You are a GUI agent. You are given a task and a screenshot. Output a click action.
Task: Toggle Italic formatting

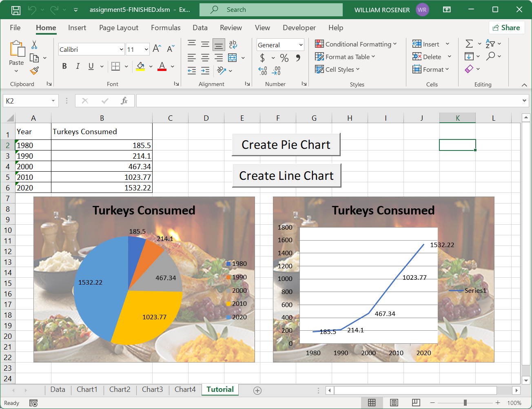point(78,66)
